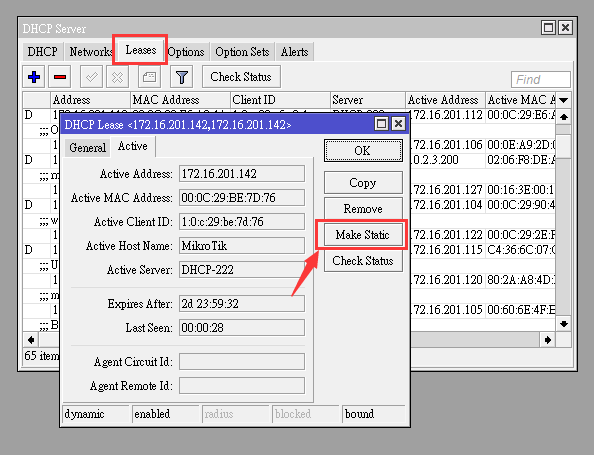Select table cell 172.16.201.106

(447, 145)
